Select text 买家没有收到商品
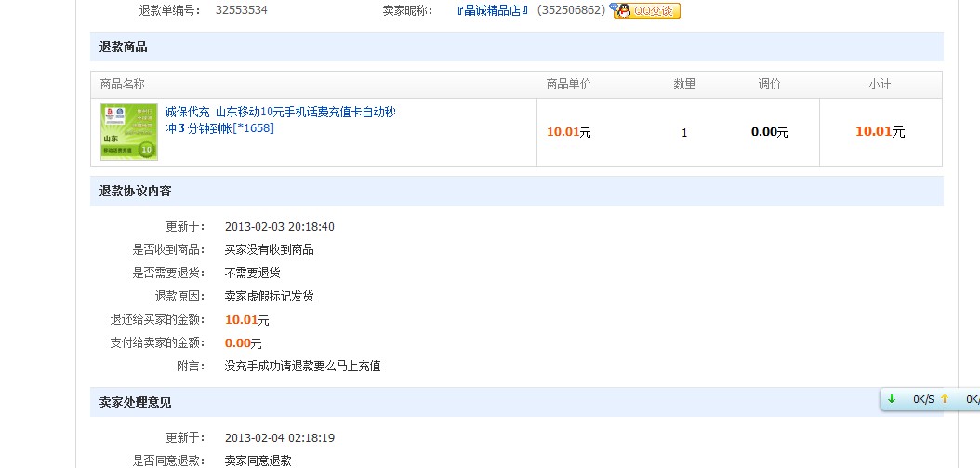 270,250
